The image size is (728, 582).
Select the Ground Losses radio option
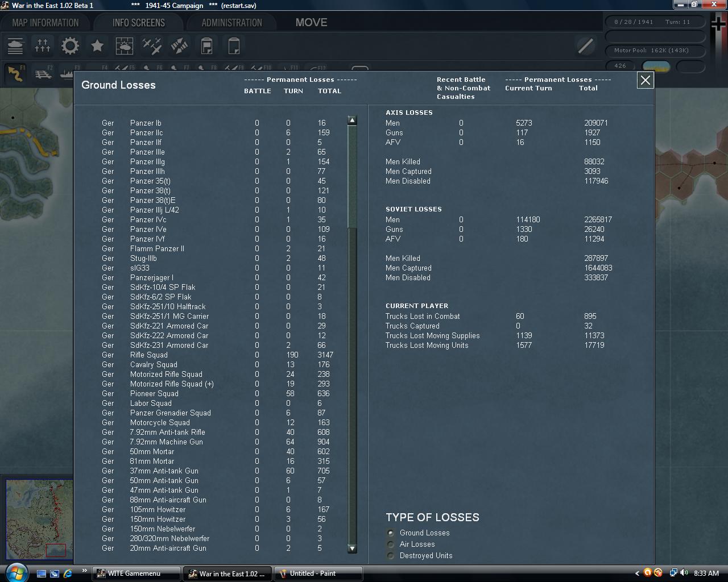pyautogui.click(x=391, y=533)
